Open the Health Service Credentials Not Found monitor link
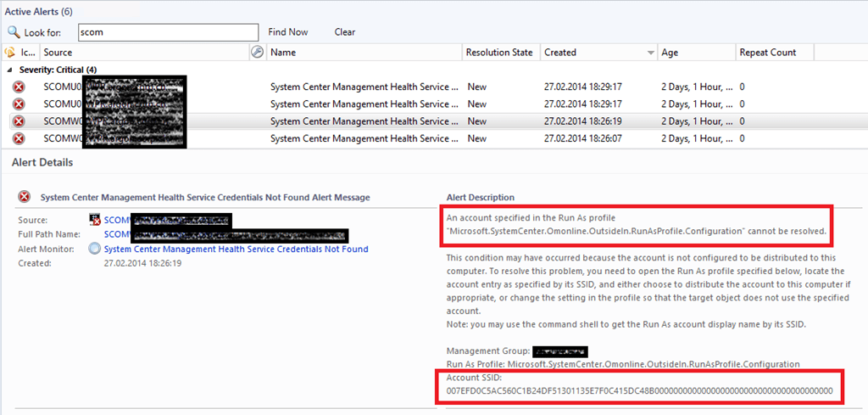Screen dimensions: 868x415 [236, 250]
